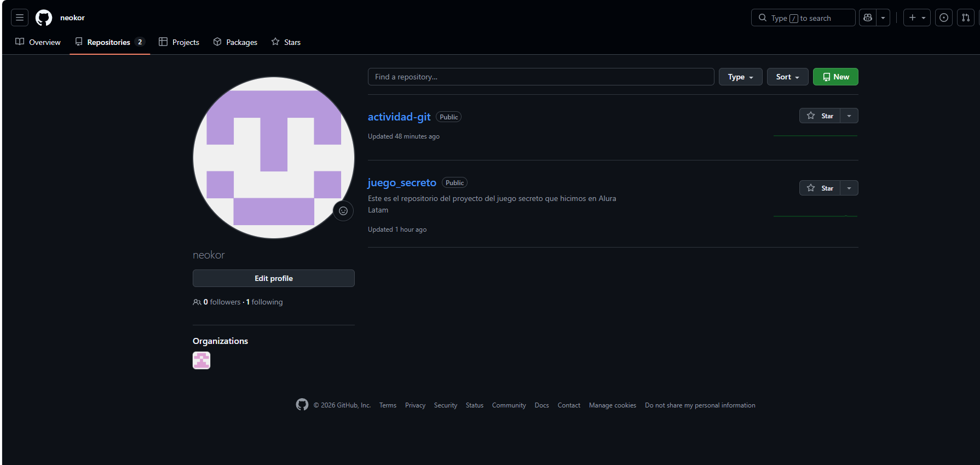The height and width of the screenshot is (465, 980).
Task: Set status with the smiley icon
Action: (x=343, y=211)
